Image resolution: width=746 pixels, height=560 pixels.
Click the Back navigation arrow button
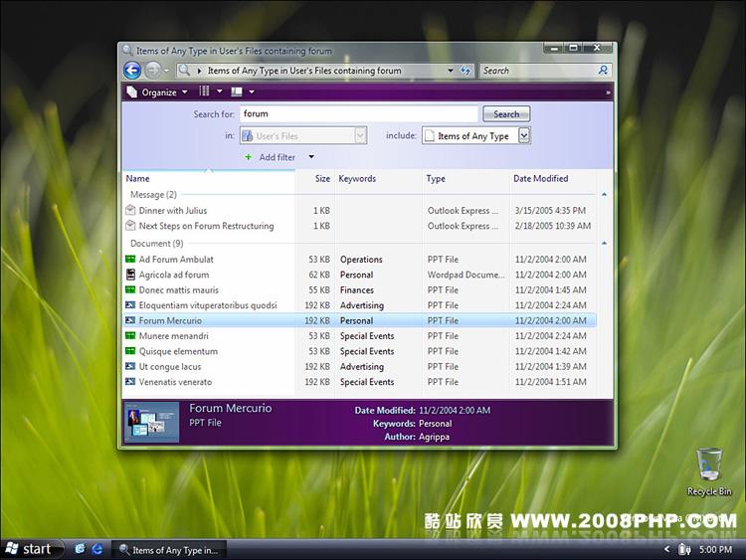131,71
